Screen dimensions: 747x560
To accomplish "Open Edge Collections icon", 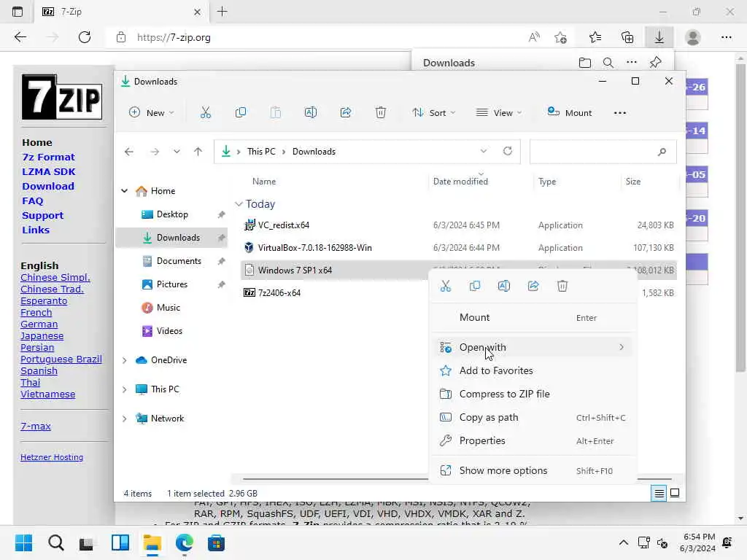I will (627, 37).
